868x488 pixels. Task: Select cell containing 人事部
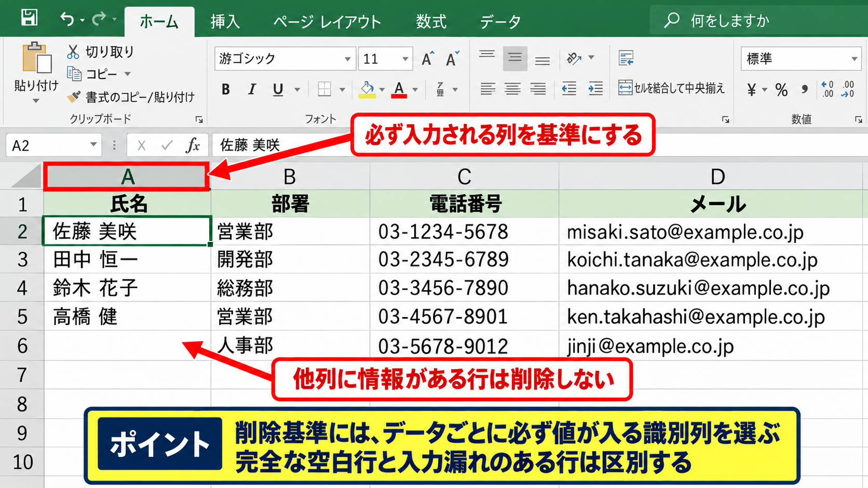[290, 346]
